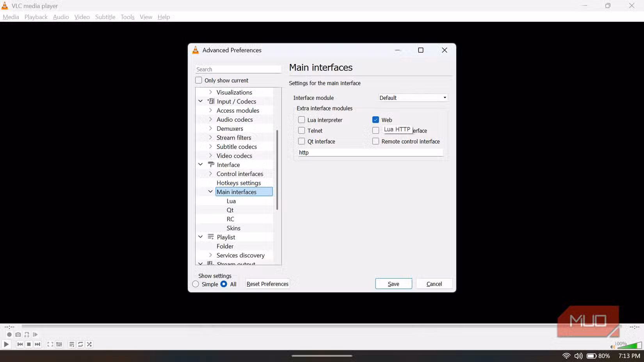Screen dimensions: 644x362
Task: Expand the Audio codecs branch
Action: pos(210,119)
